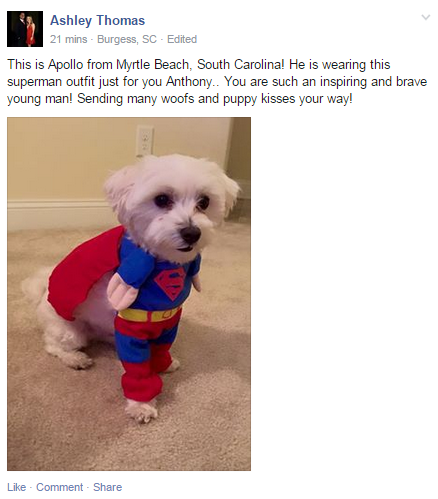
Task: Click the wall outlet shown in the photo
Action: [x=145, y=141]
